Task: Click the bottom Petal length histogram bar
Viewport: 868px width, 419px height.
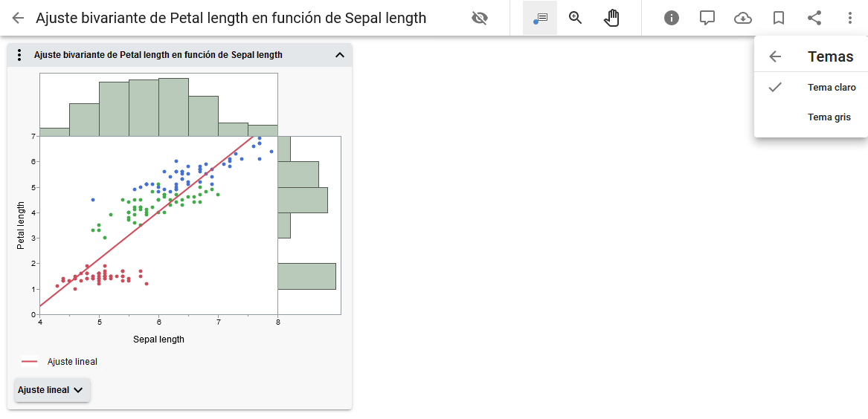Action: pos(306,276)
